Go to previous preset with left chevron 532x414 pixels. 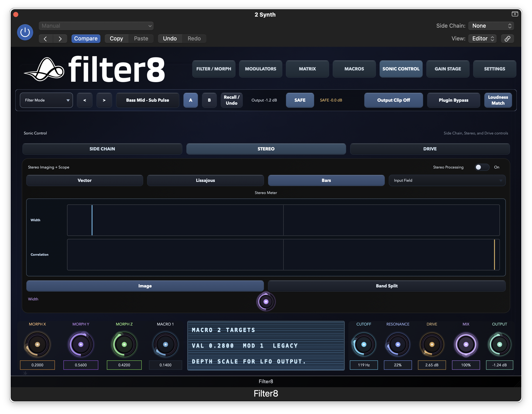click(x=46, y=39)
